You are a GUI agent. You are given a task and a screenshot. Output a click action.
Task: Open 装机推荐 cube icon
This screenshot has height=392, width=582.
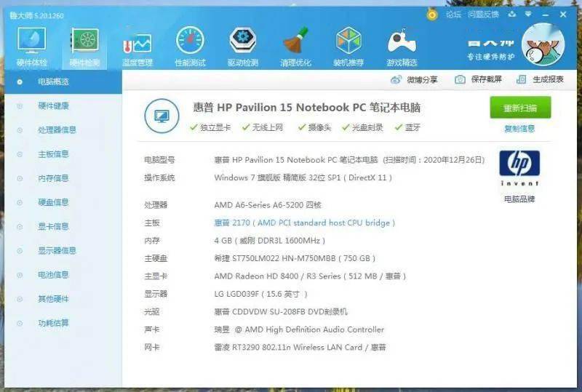(348, 47)
